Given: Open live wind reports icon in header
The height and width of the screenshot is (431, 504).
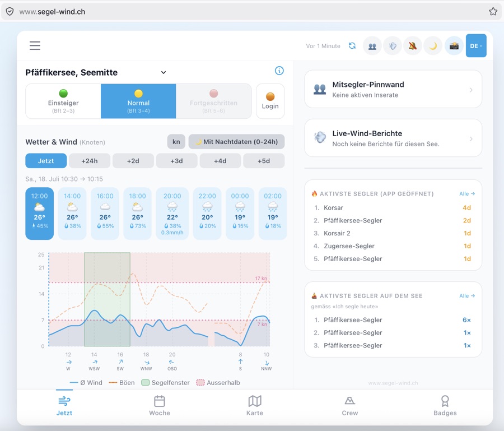Looking at the screenshot, I should pos(393,46).
